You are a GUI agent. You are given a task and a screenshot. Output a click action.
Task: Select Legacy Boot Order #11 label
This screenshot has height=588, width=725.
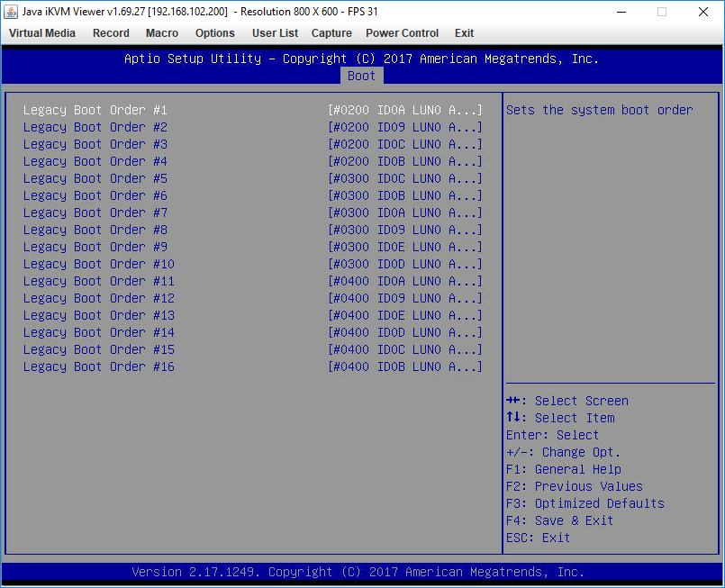(x=99, y=281)
